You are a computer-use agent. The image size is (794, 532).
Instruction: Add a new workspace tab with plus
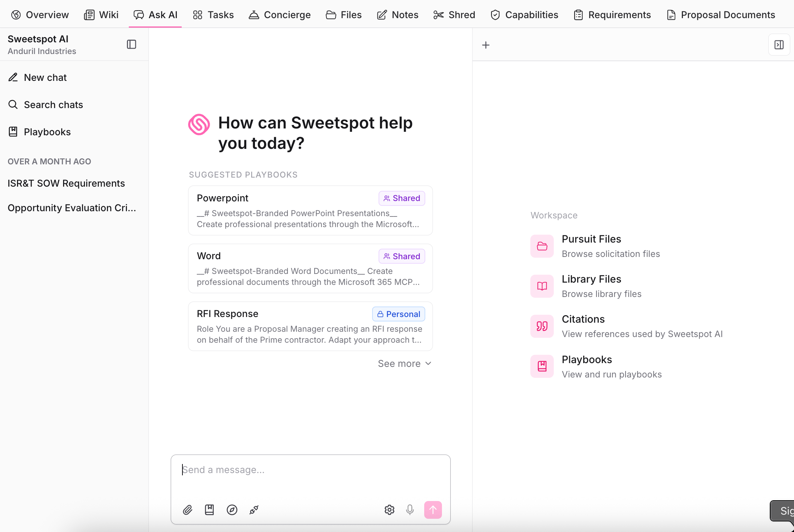(x=486, y=45)
